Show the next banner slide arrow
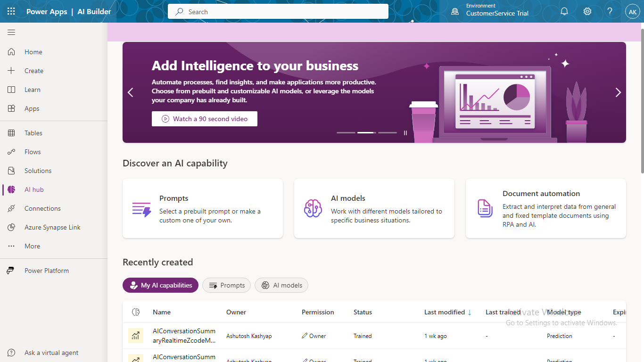The height and width of the screenshot is (362, 644). [x=618, y=92]
